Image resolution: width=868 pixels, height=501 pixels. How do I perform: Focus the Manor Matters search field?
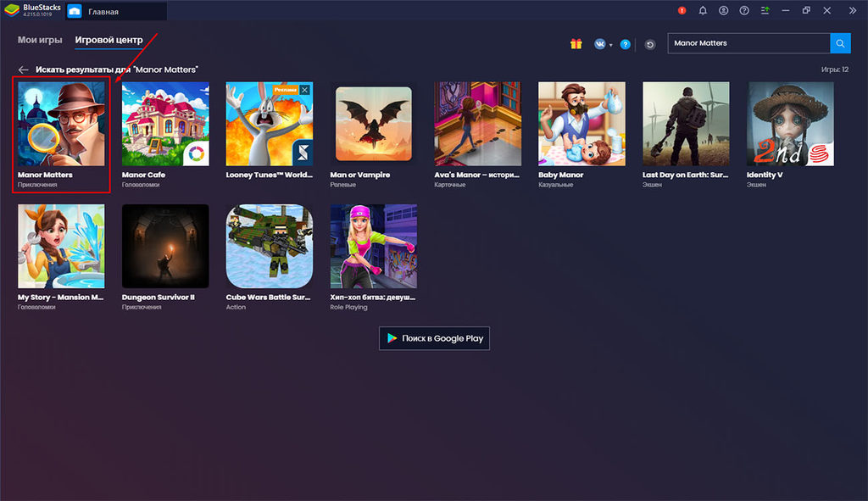[x=749, y=43]
